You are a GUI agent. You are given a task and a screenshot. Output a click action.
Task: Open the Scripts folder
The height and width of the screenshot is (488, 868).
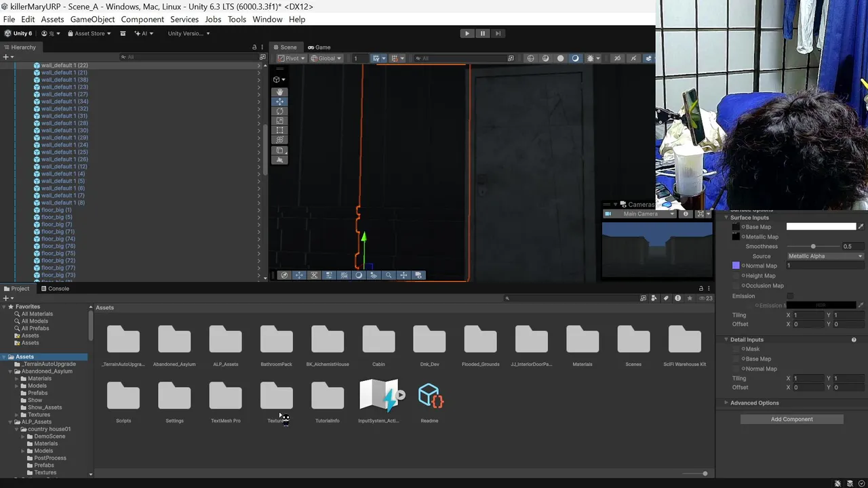[x=123, y=401]
